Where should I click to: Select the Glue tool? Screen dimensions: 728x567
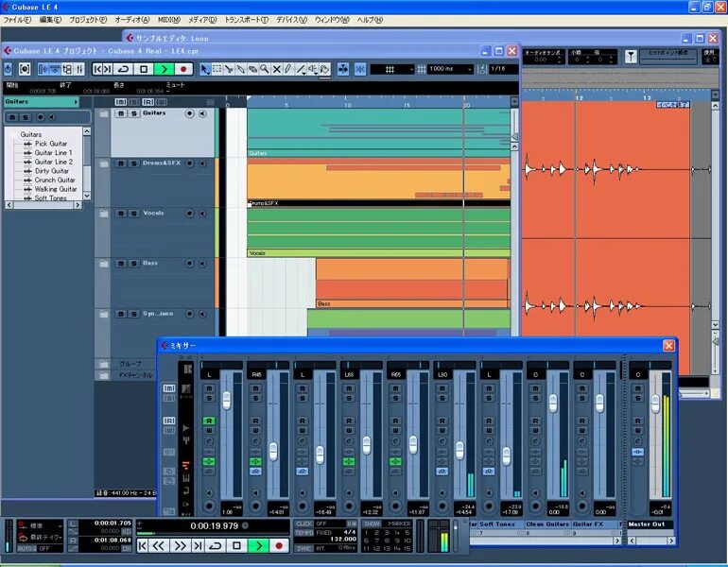pyautogui.click(x=240, y=69)
